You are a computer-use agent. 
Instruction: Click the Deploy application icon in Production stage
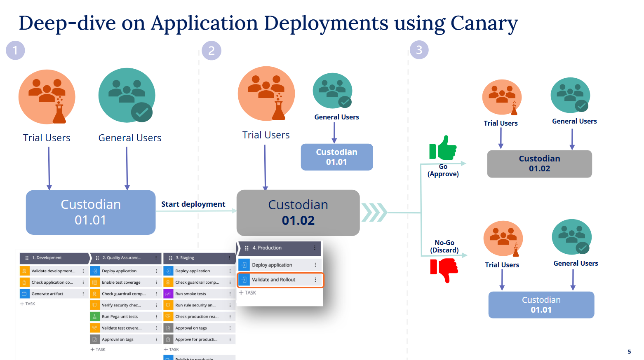[x=244, y=265]
